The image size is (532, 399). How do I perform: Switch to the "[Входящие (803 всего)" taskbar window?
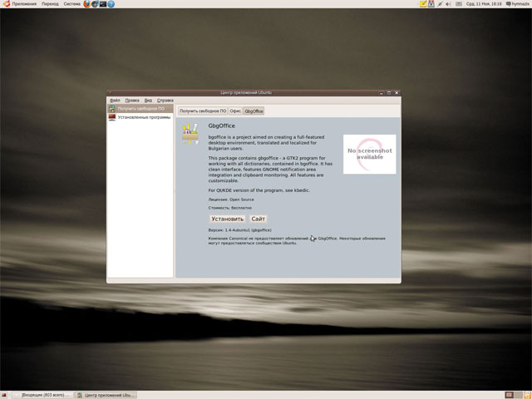coord(42,395)
